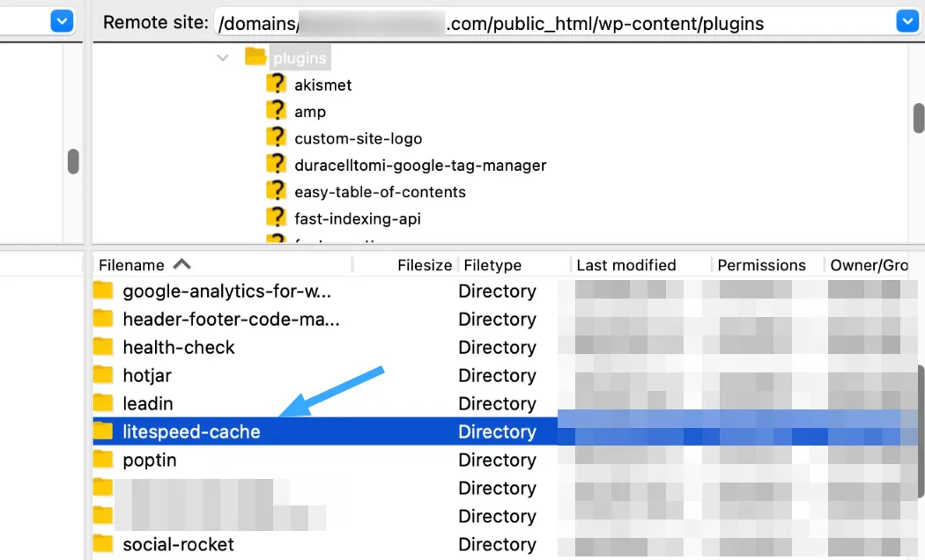Select the health-check file name
The image size is (925, 560).
[179, 347]
